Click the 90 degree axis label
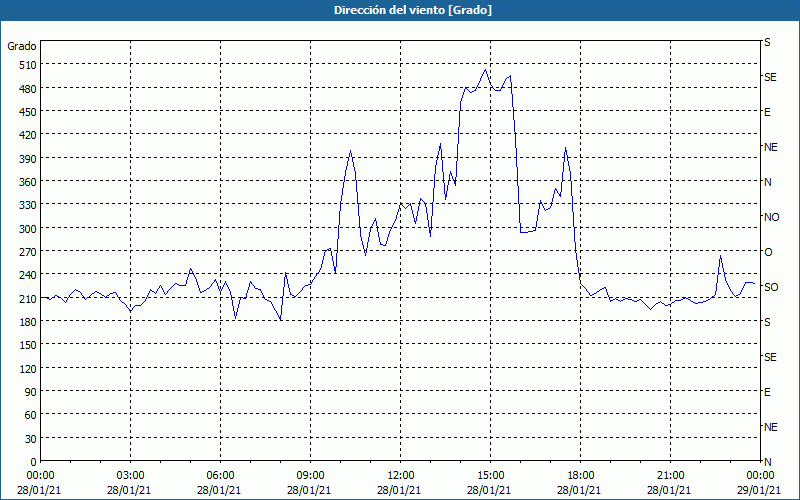800x500 pixels. click(31, 392)
